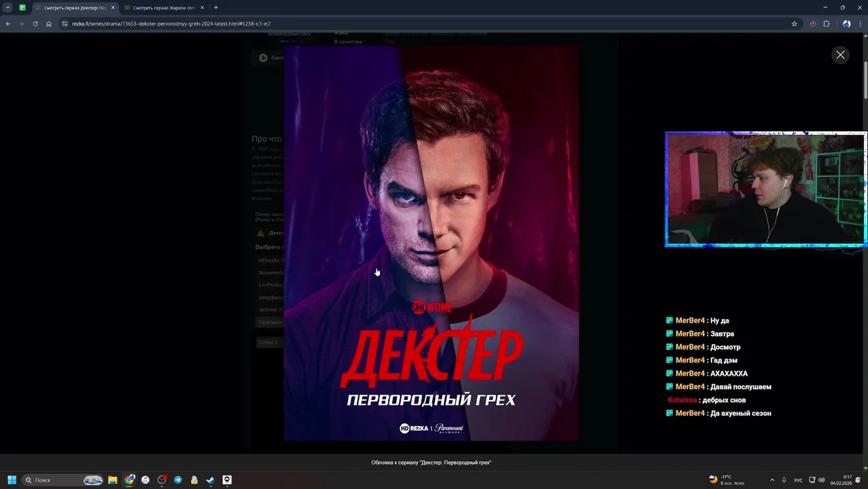The height and width of the screenshot is (489, 868).
Task: Close the Декстер browser tab
Action: point(113,7)
